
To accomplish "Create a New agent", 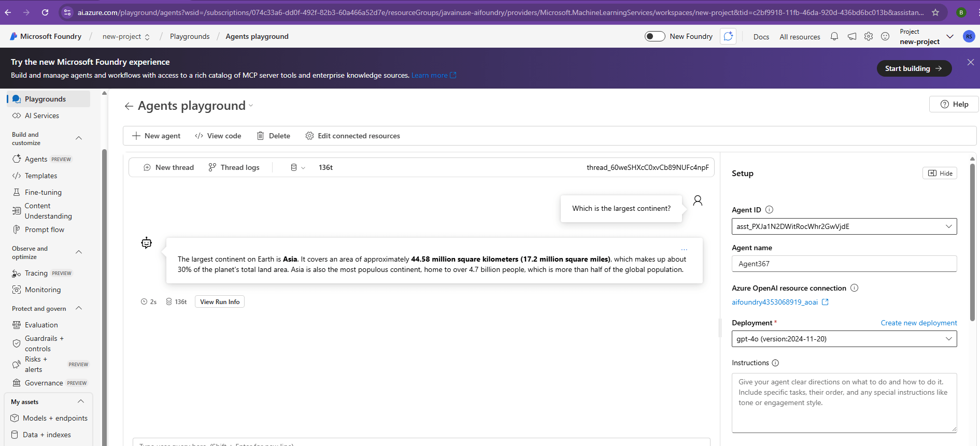I will [157, 136].
